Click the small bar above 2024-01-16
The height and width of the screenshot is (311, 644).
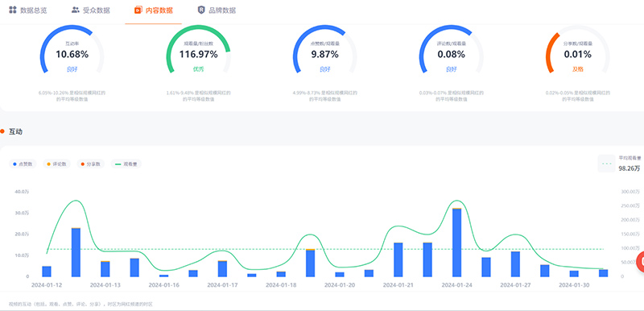coord(164,276)
